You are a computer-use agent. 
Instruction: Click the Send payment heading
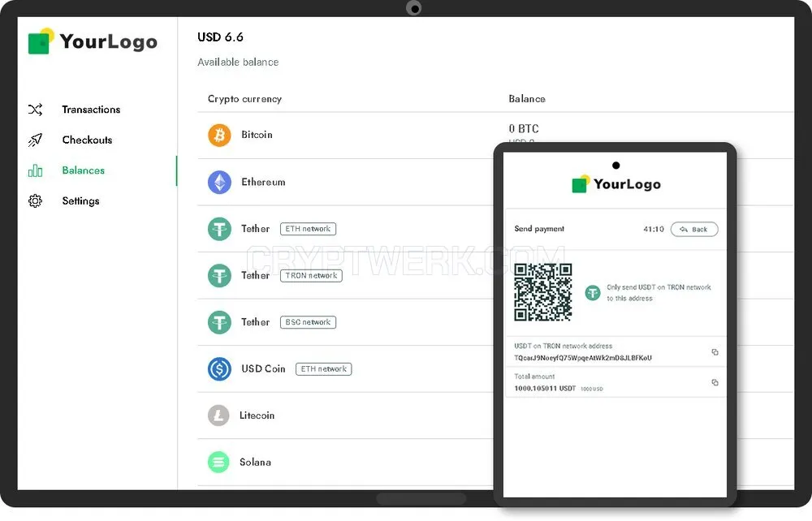pyautogui.click(x=539, y=229)
